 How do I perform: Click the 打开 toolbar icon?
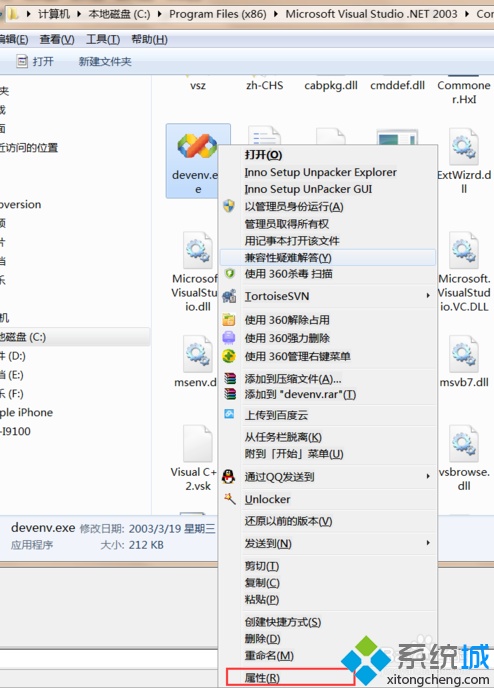(22, 61)
